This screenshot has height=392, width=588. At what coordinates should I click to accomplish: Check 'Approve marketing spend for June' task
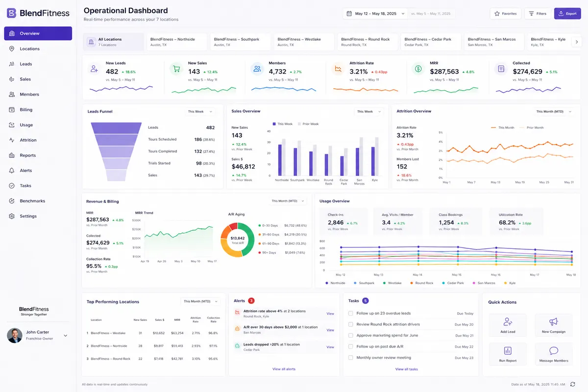coord(350,336)
